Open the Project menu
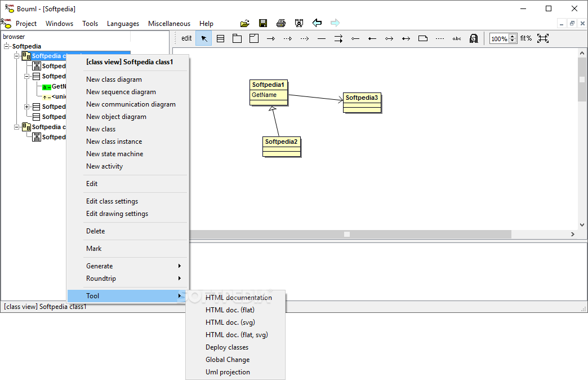Viewport: 588px width, 380px height. (26, 23)
